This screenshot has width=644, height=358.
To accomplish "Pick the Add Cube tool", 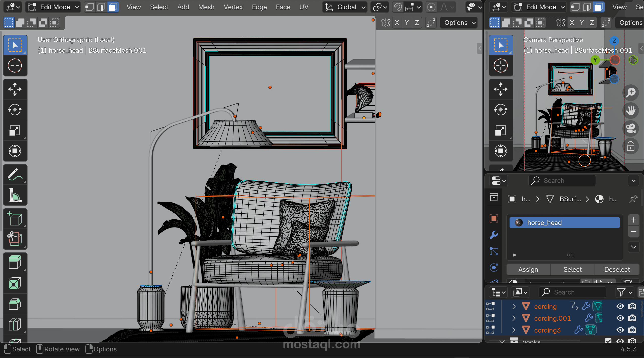I will pos(15,219).
